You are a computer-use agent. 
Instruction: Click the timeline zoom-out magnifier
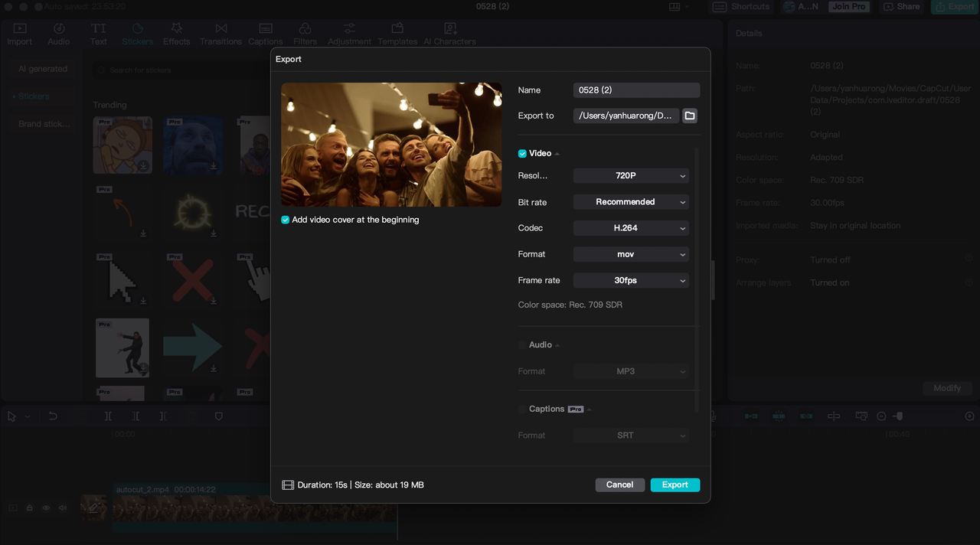[881, 416]
